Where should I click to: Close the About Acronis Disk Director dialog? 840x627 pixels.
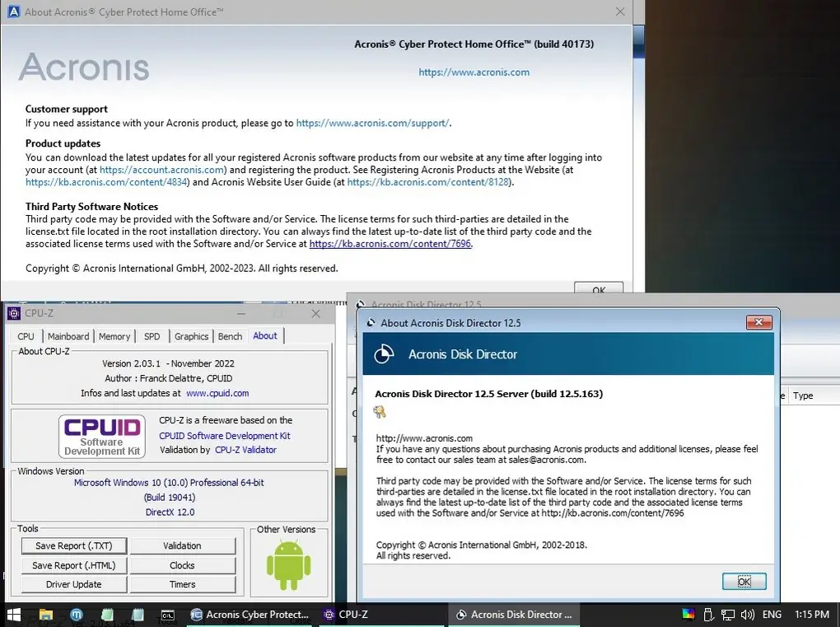758,322
